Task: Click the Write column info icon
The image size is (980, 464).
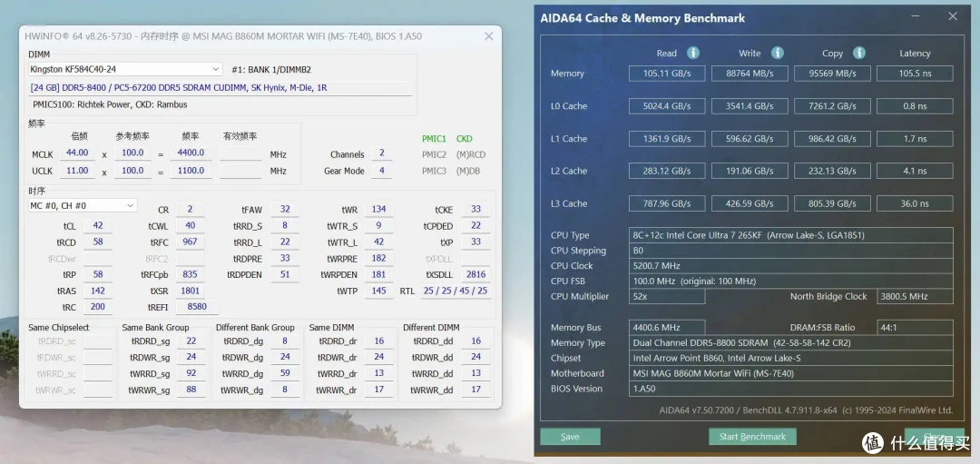Action: [777, 53]
